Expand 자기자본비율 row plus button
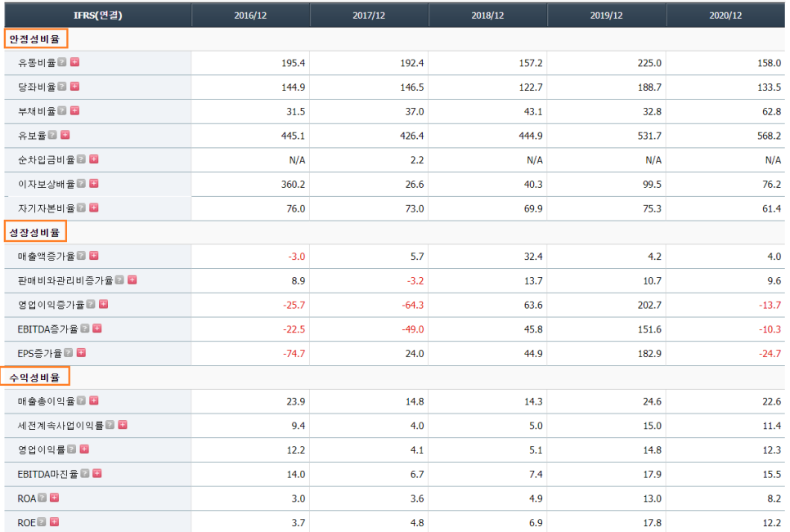The image size is (790, 532). pyautogui.click(x=94, y=208)
